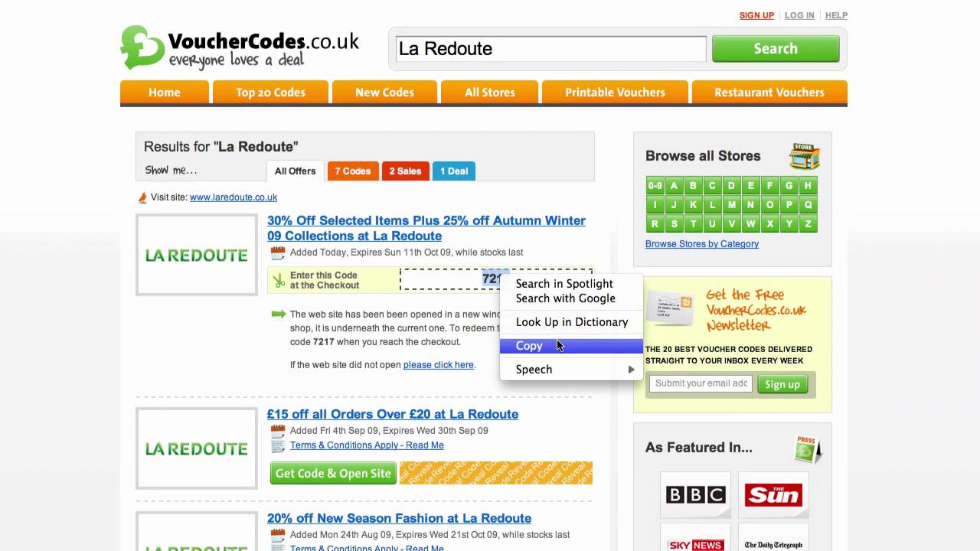Open the 30% Off Selected Items offer link
This screenshot has width=980, height=551.
[x=426, y=228]
